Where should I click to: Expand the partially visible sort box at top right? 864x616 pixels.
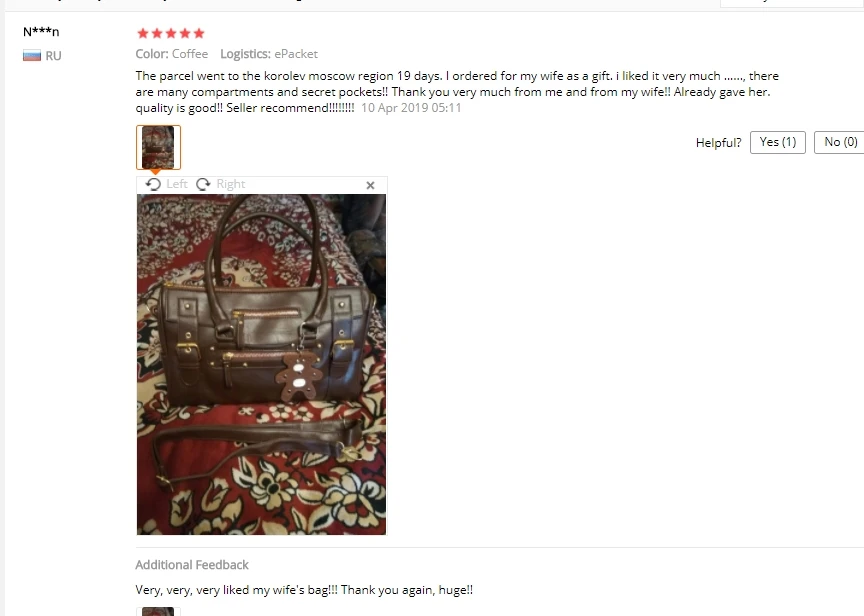pyautogui.click(x=792, y=3)
